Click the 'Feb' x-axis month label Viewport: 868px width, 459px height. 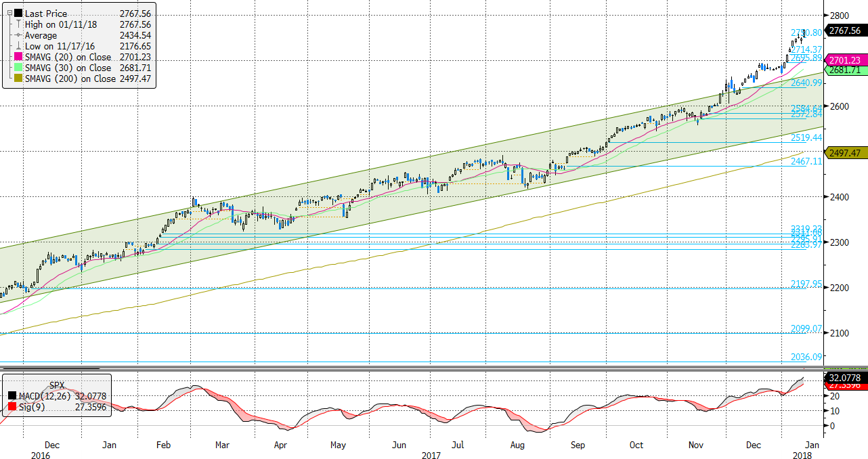165,445
